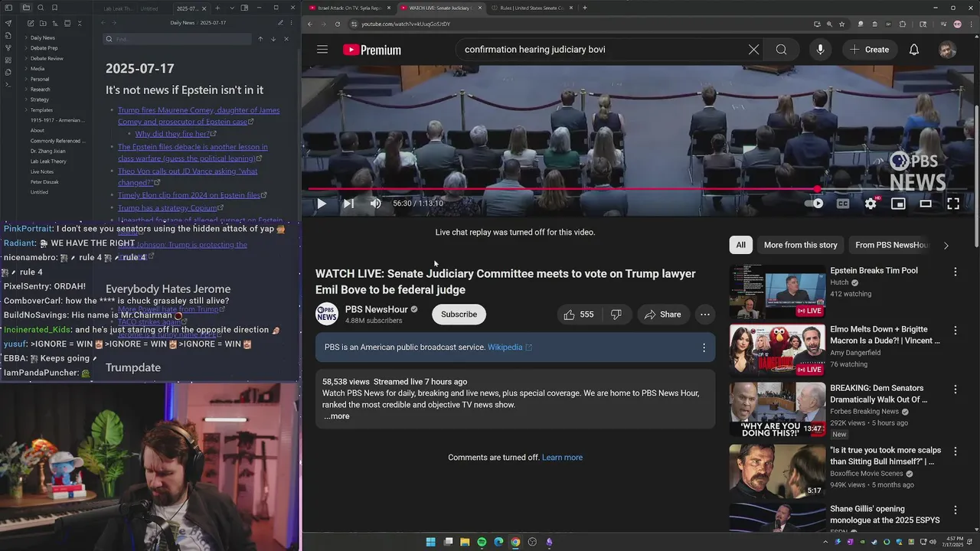
Task: Open Obsidian file explorer folder icon
Action: pyautogui.click(x=25, y=8)
